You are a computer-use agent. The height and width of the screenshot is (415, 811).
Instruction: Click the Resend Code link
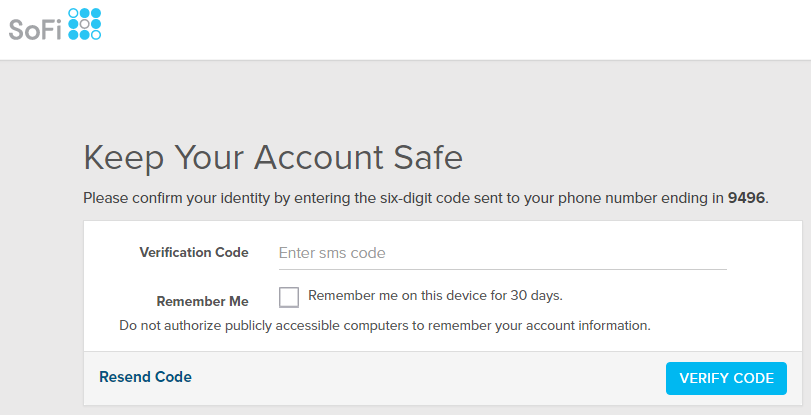click(x=145, y=377)
